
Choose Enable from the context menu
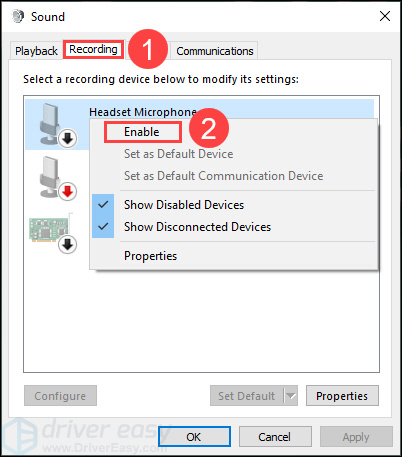pos(142,132)
